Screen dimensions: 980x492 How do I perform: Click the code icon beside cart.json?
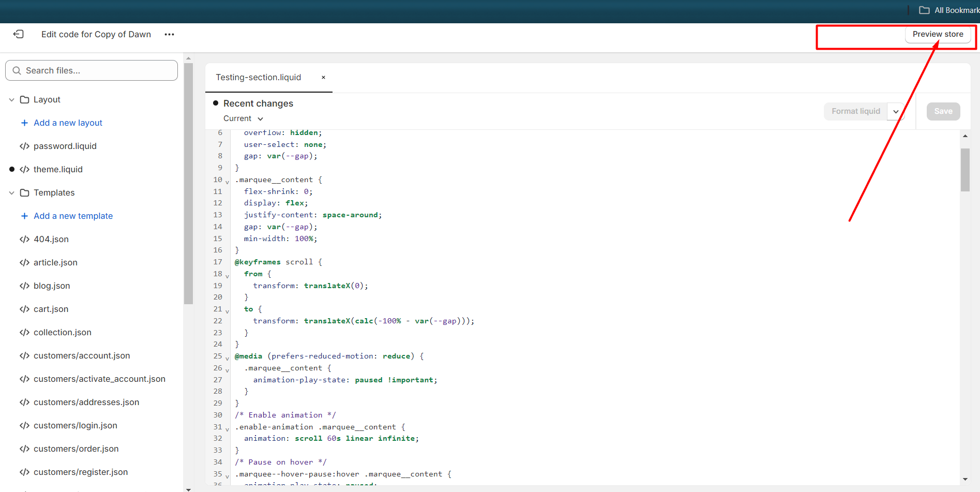pyautogui.click(x=24, y=309)
